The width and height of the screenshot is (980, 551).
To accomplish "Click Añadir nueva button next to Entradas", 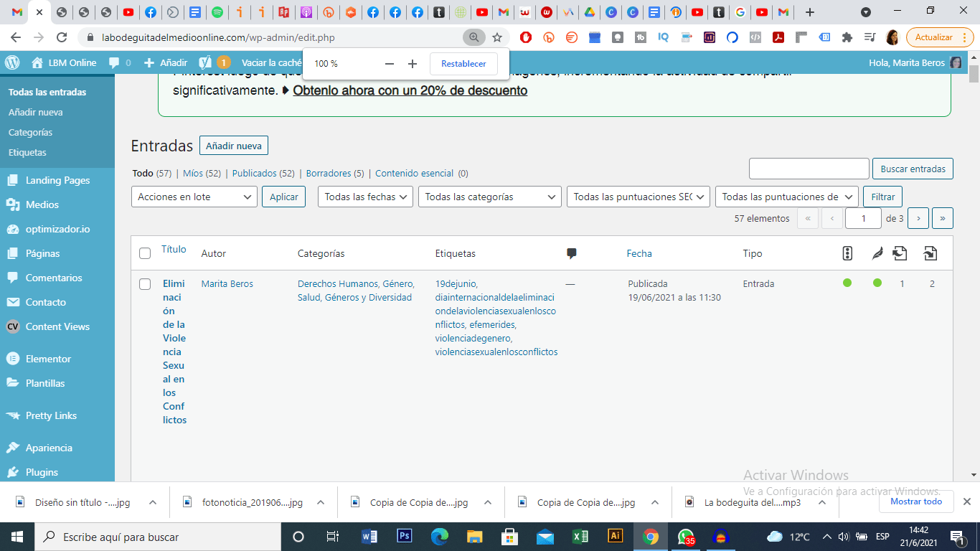I will click(x=233, y=146).
